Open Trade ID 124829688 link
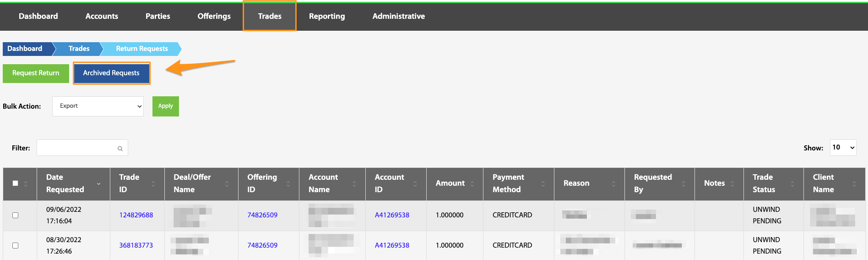Viewport: 868px width, 260px height. pyautogui.click(x=136, y=215)
